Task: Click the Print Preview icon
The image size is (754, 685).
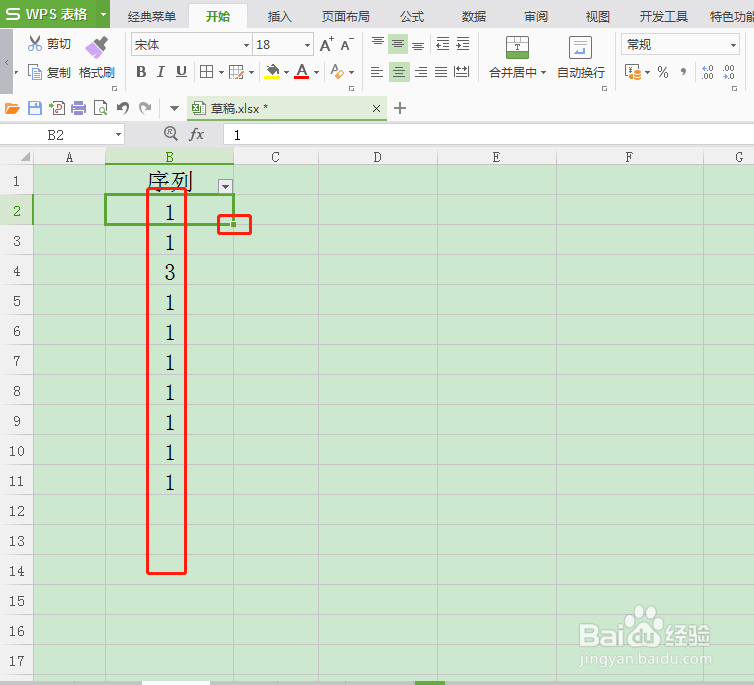Action: (101, 108)
